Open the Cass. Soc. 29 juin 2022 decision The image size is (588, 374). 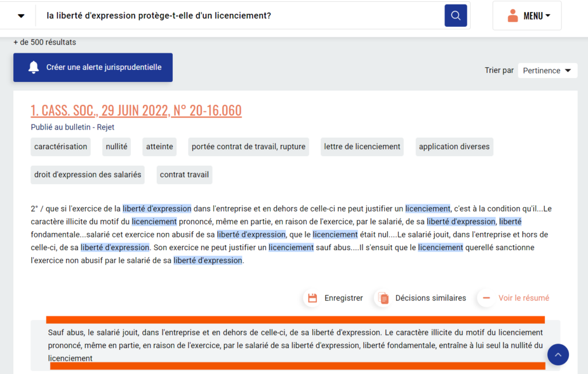pyautogui.click(x=136, y=110)
